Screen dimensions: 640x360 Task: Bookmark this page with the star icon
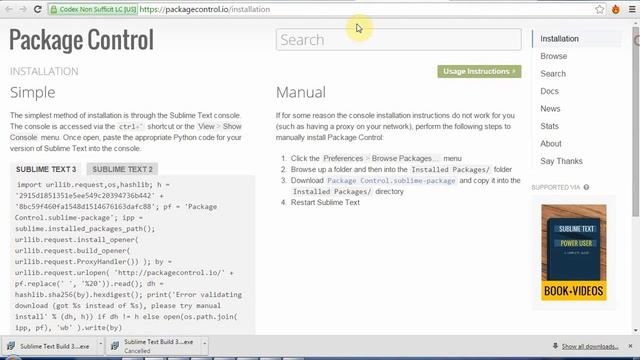pos(599,9)
